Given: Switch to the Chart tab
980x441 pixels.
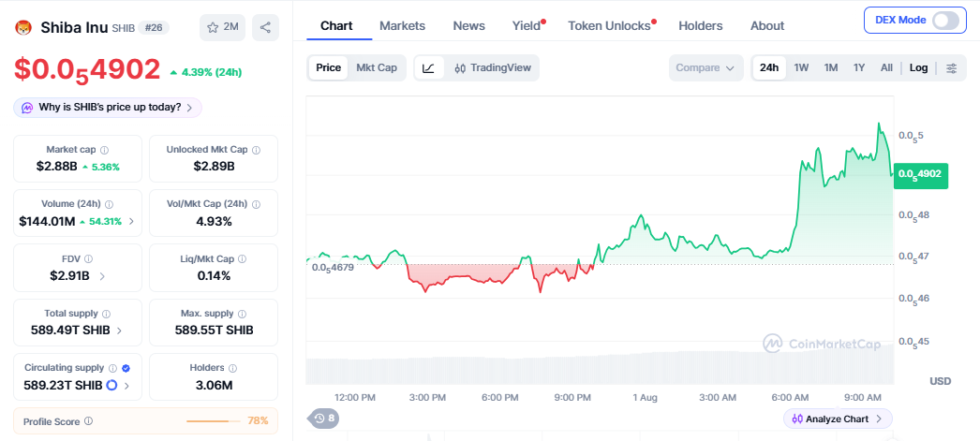Looking at the screenshot, I should coord(336,25).
